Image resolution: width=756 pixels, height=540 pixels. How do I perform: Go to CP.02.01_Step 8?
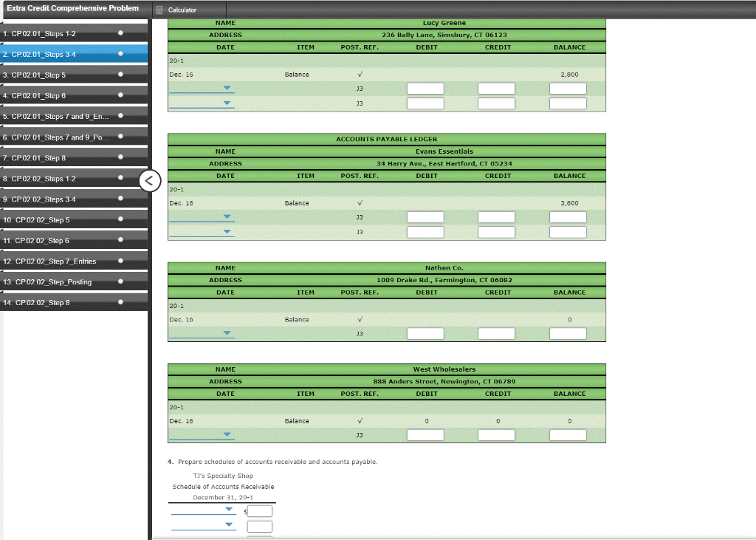coord(74,158)
